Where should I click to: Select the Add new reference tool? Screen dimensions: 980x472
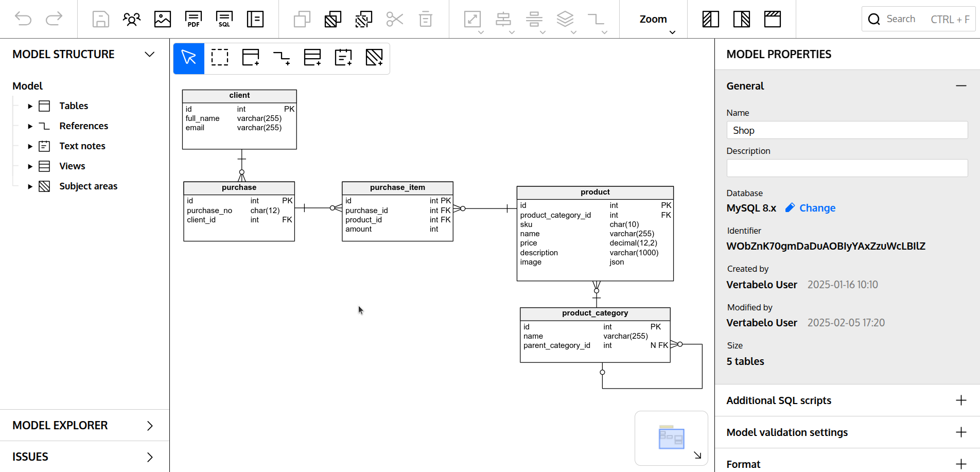pos(282,57)
